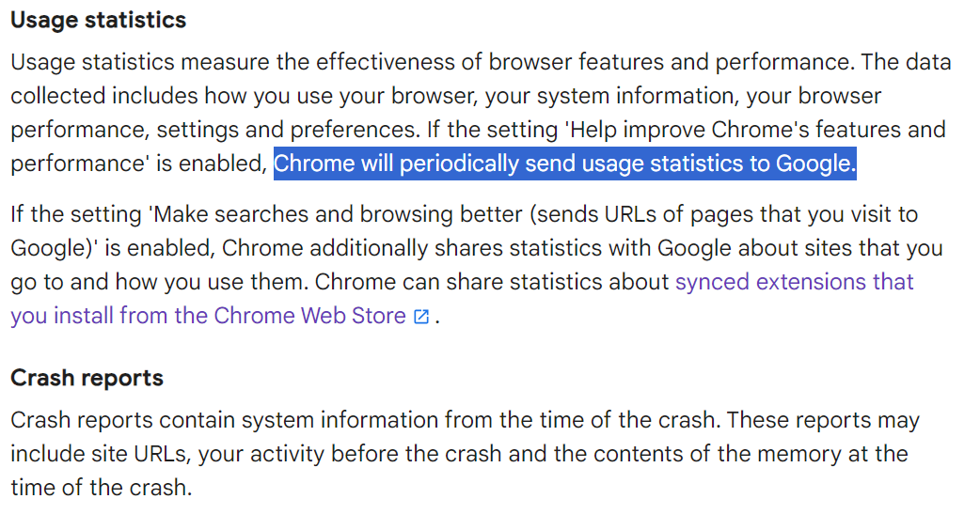Viewport: 980px width, 530px height.
Task: Click the highlighted "Chrome will periodically send" sentence
Action: tap(565, 164)
